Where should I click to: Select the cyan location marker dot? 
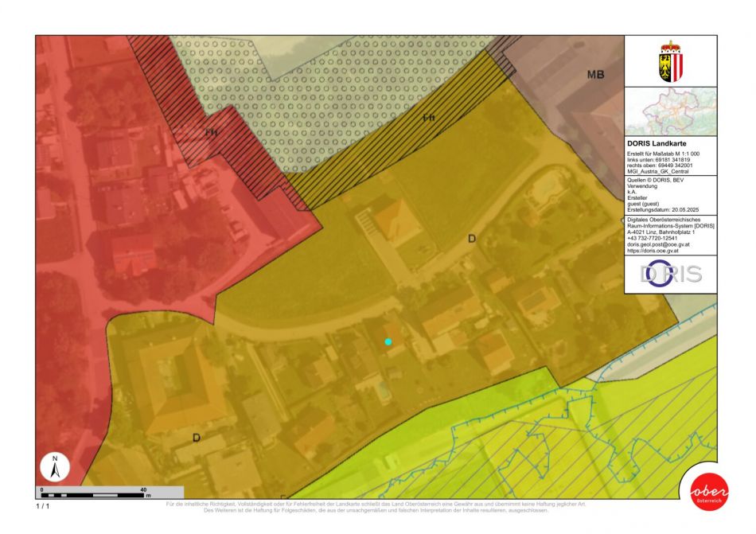coord(388,341)
